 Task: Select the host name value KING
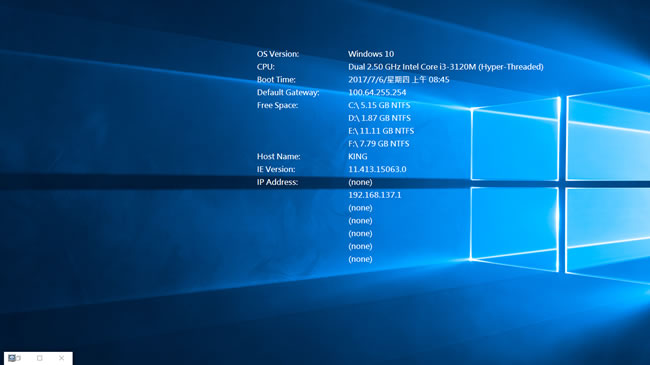tap(358, 157)
